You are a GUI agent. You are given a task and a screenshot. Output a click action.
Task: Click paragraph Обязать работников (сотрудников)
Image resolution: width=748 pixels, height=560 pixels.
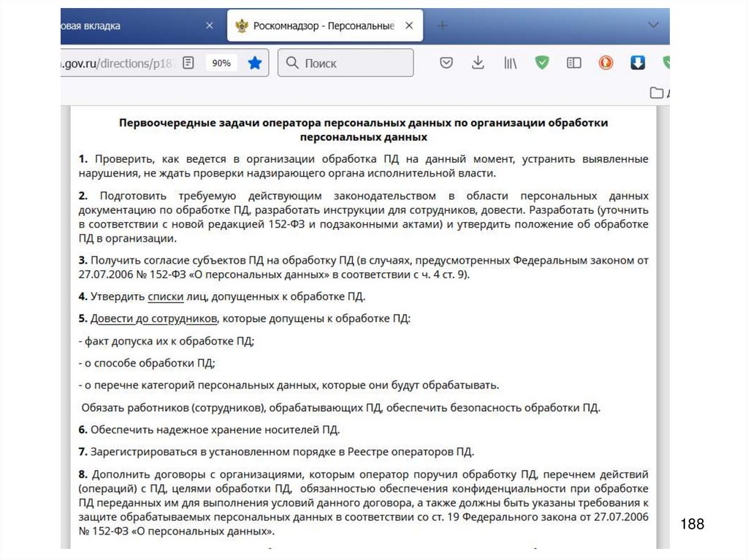340,408
